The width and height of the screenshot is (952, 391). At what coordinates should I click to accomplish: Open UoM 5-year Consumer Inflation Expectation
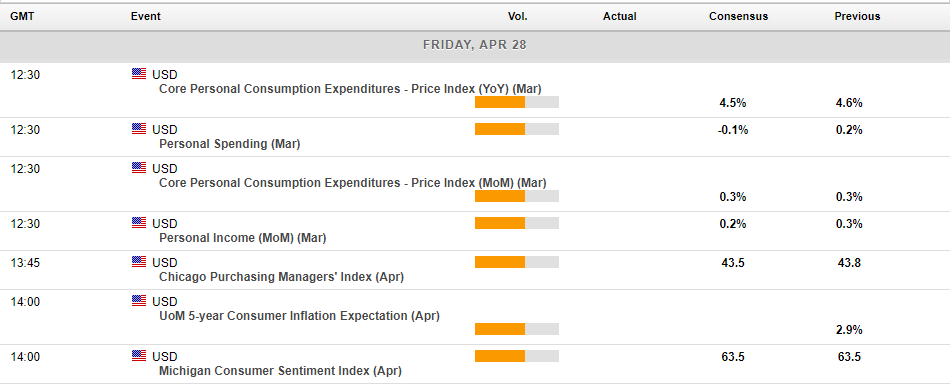299,316
